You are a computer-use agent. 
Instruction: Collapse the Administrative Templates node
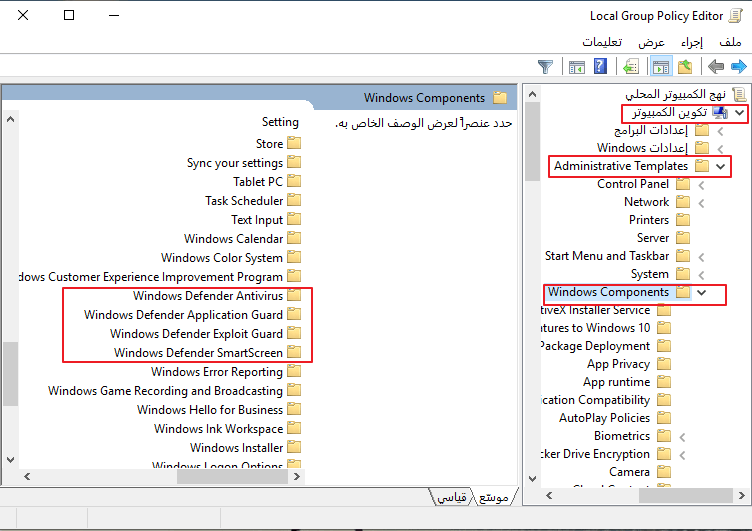pos(720,166)
